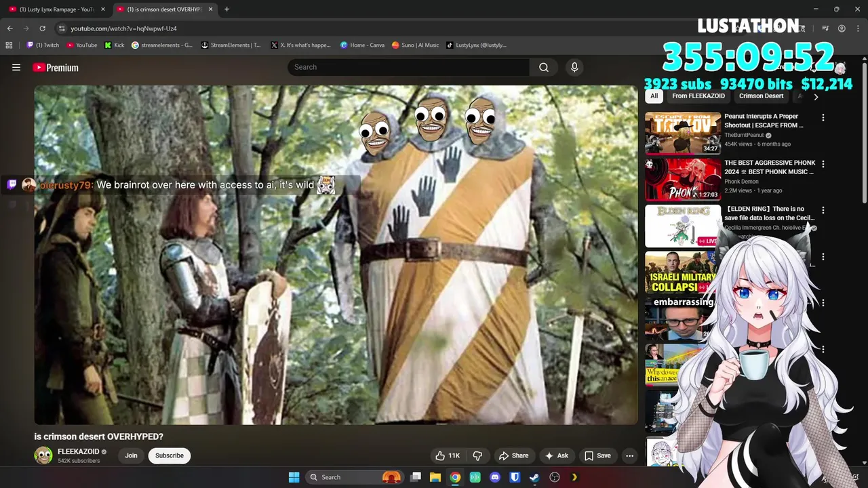The image size is (868, 488).
Task: Open options for BEST AGGRESSIVE PHONK video
Action: [x=823, y=164]
